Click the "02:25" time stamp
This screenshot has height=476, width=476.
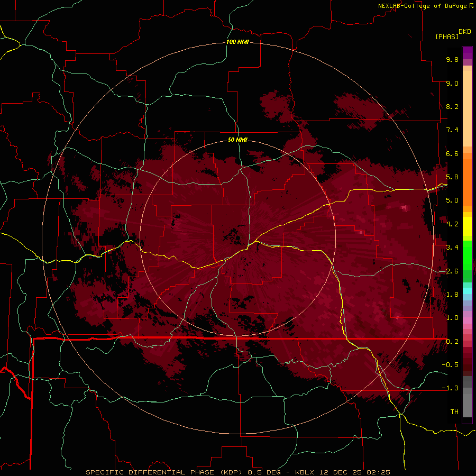click(x=378, y=472)
